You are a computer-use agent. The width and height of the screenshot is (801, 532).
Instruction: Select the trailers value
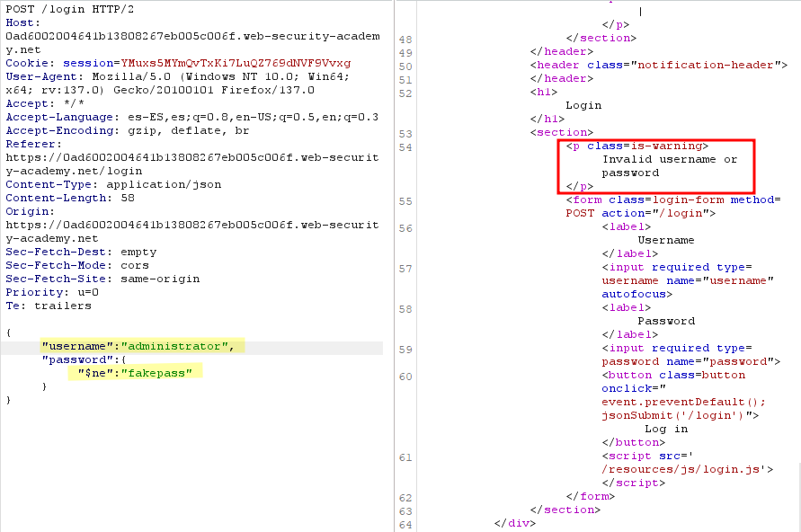[x=63, y=306]
